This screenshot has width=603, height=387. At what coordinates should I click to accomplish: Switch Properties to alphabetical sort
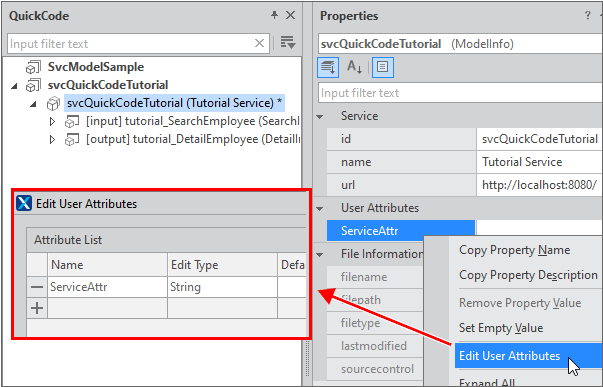pos(354,67)
